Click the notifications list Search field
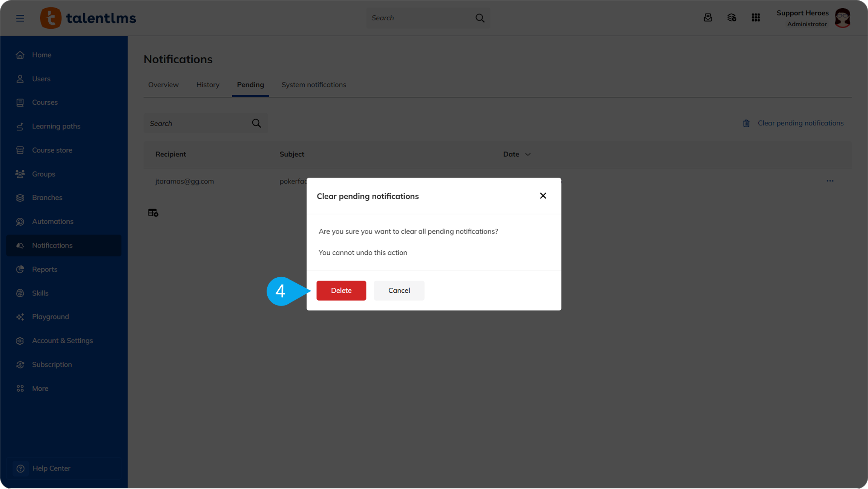 pyautogui.click(x=205, y=123)
